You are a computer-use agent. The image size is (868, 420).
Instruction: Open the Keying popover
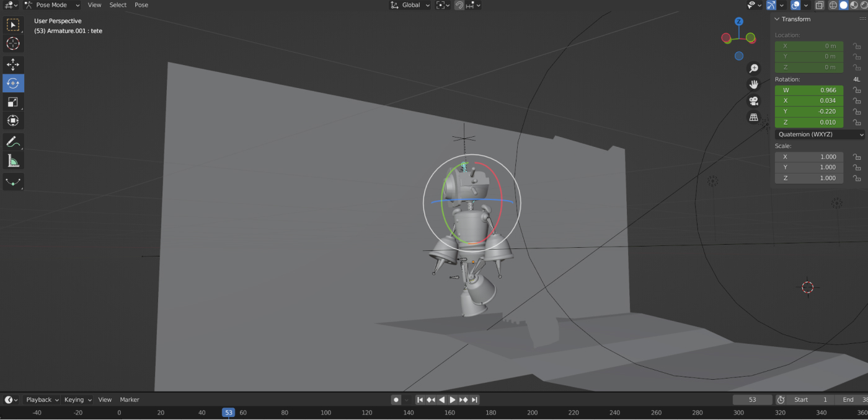click(77, 400)
